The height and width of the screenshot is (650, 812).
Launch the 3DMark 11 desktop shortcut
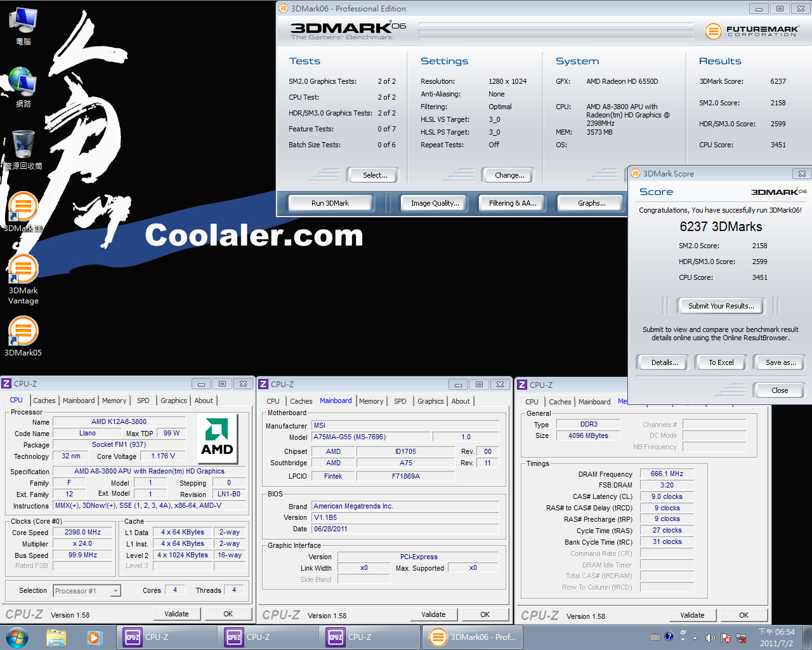(23, 212)
